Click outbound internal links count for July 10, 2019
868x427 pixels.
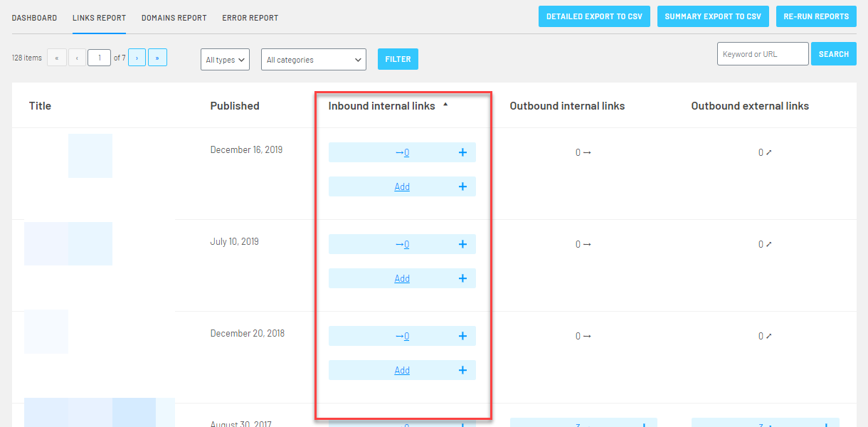click(583, 244)
